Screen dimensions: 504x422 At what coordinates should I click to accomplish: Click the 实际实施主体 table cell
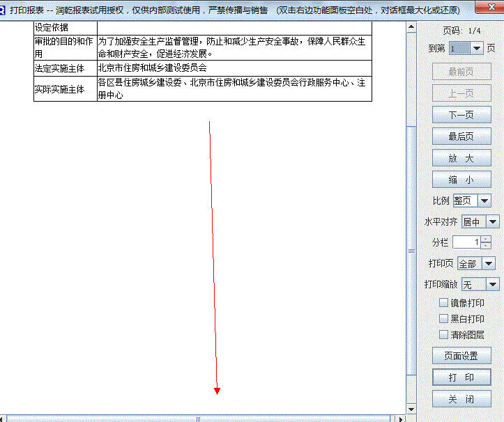[x=66, y=89]
